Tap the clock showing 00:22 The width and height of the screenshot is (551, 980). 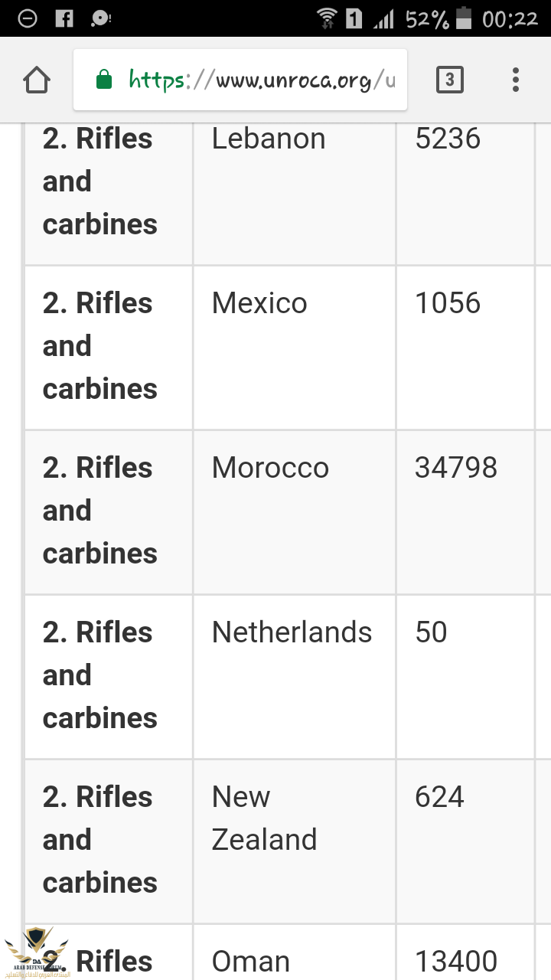point(510,18)
